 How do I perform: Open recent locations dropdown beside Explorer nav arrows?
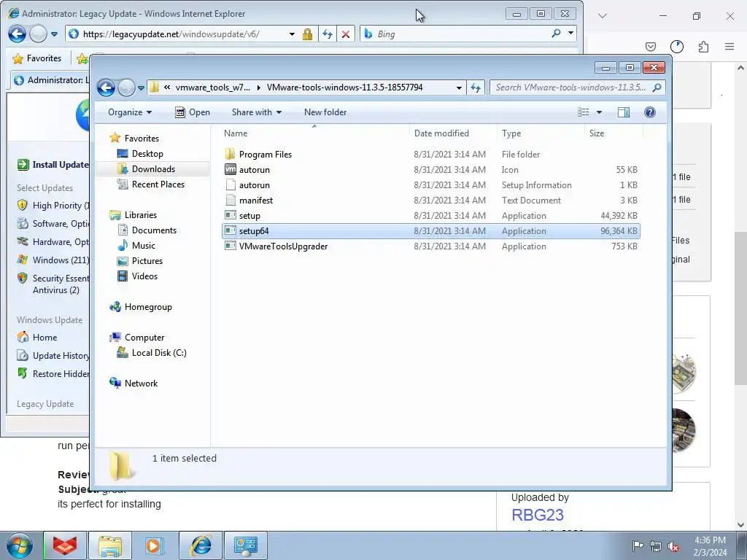pos(141,88)
